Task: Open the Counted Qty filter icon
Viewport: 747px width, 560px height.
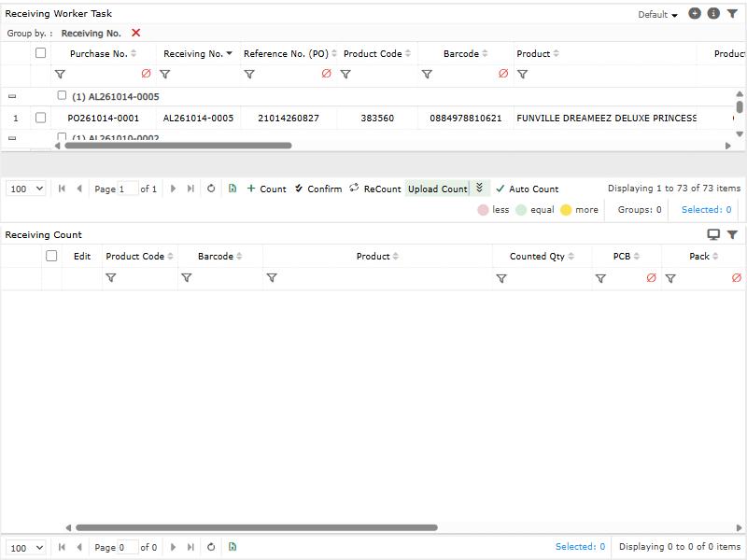Action: pos(501,278)
